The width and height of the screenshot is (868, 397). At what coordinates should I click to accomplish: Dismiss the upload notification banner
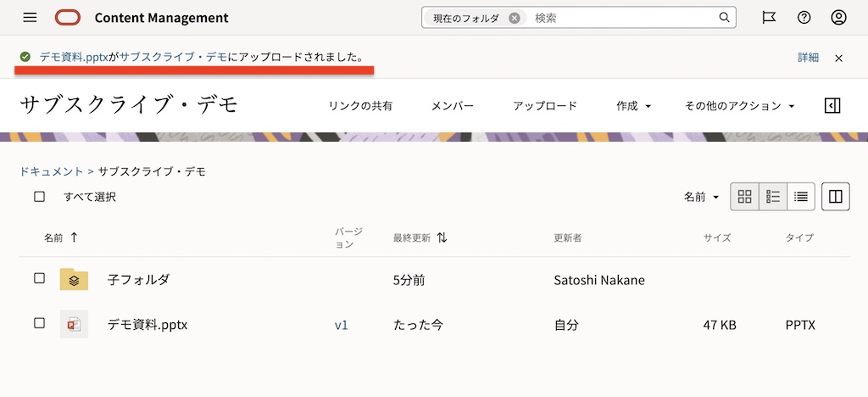[838, 59]
